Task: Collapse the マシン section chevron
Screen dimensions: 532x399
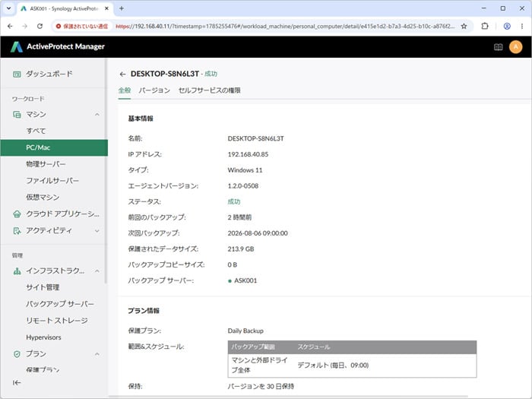Action: pyautogui.click(x=97, y=115)
